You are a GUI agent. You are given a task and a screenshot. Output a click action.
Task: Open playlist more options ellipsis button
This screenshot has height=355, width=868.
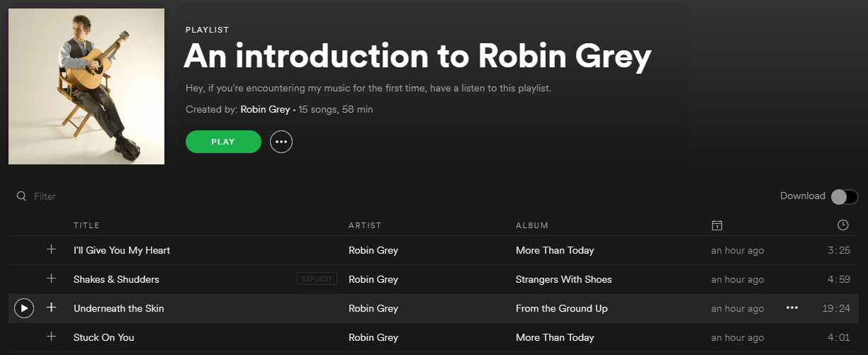tap(281, 142)
